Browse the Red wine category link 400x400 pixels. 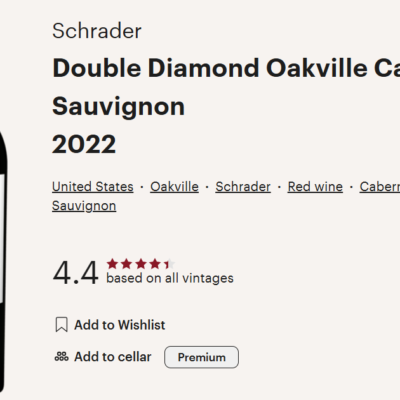[x=315, y=187]
